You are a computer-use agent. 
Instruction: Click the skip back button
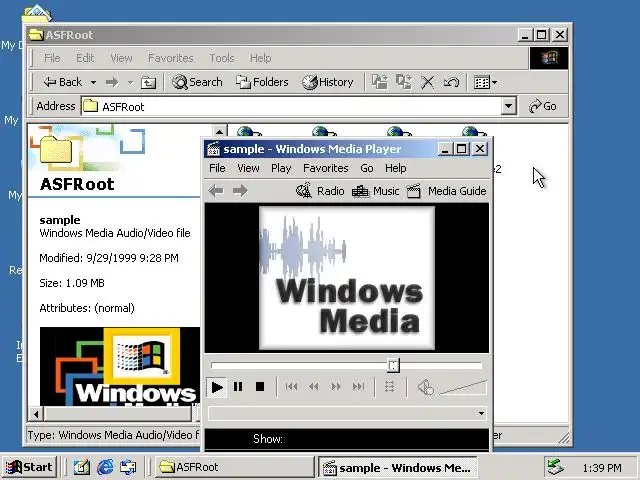291,387
